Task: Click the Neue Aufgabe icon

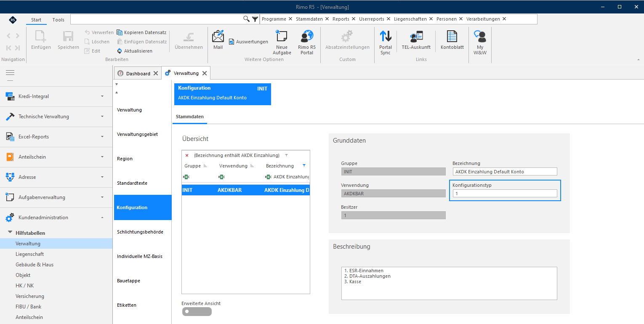Action: pos(282,37)
